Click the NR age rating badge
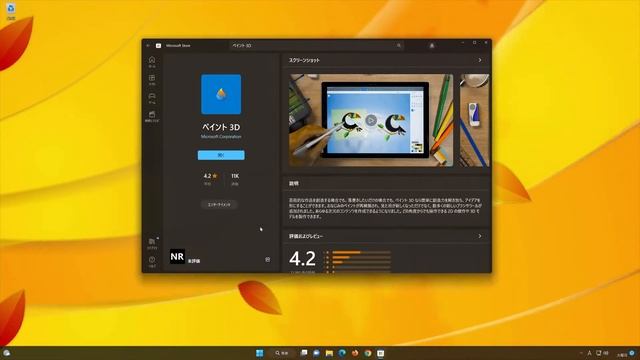This screenshot has width=640, height=360. coord(177,256)
